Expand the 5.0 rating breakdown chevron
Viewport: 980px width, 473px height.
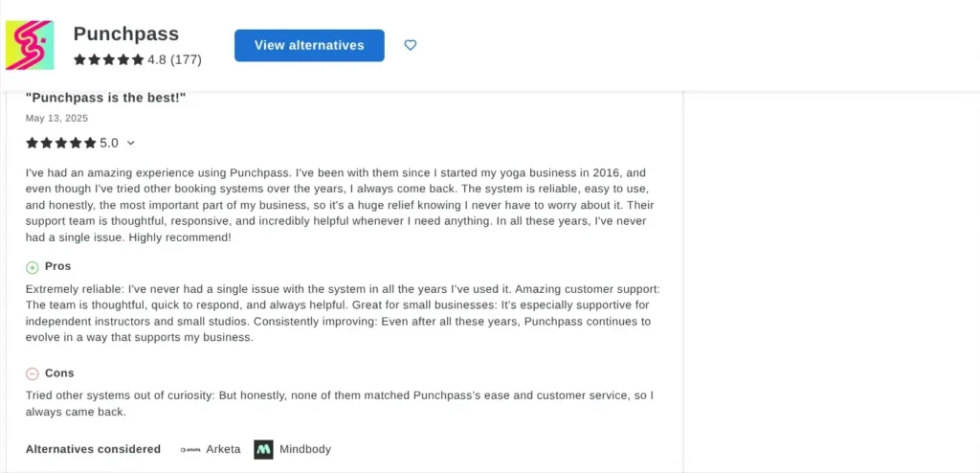[x=131, y=144]
